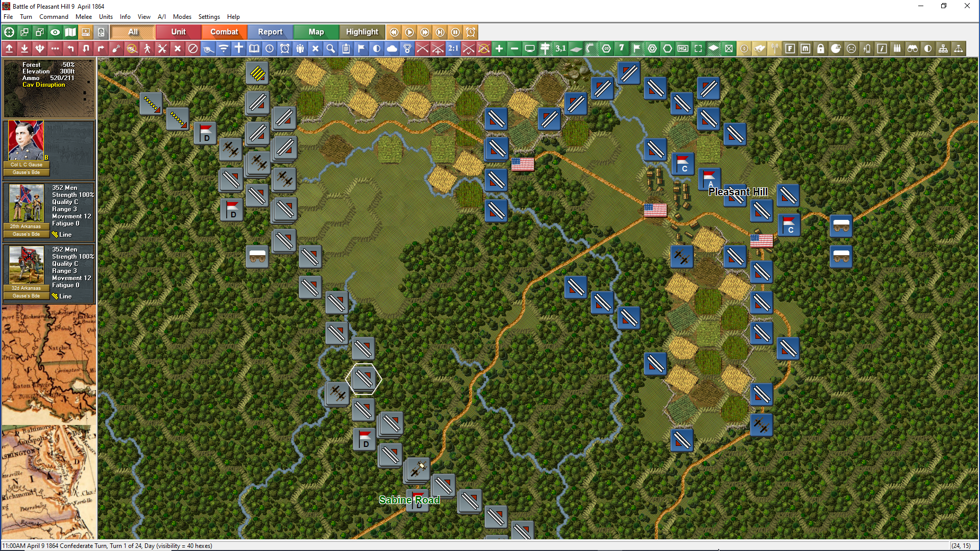Click the clipboard report icon
Screen dimensions: 980x551
click(x=346, y=48)
